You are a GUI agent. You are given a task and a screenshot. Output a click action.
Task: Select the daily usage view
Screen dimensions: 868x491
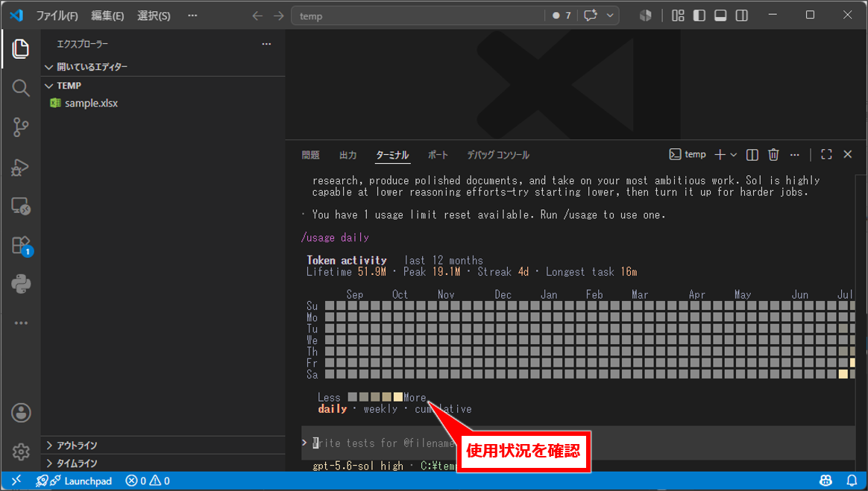coord(332,409)
